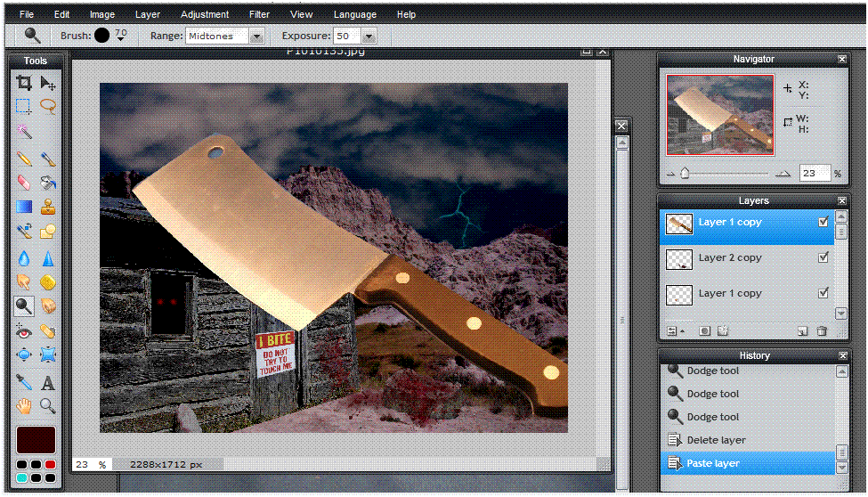Image resolution: width=868 pixels, height=497 pixels.
Task: Pick the Magic Wand tool
Action: click(x=24, y=132)
